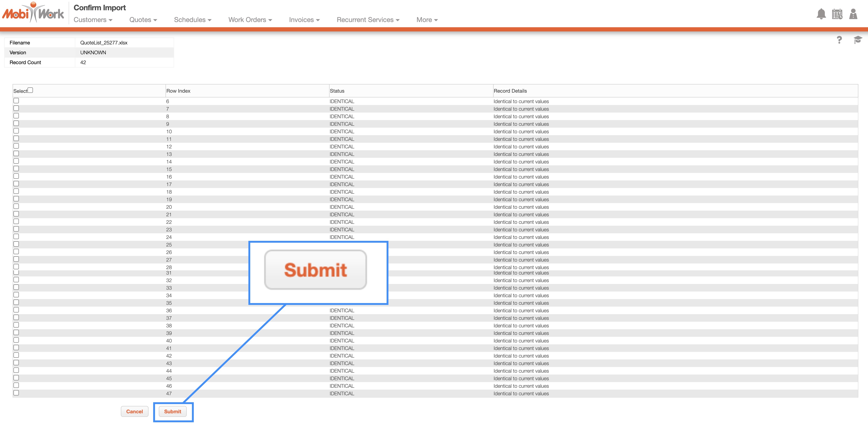The image size is (868, 433).
Task: Click the MobiWork logo
Action: (33, 13)
